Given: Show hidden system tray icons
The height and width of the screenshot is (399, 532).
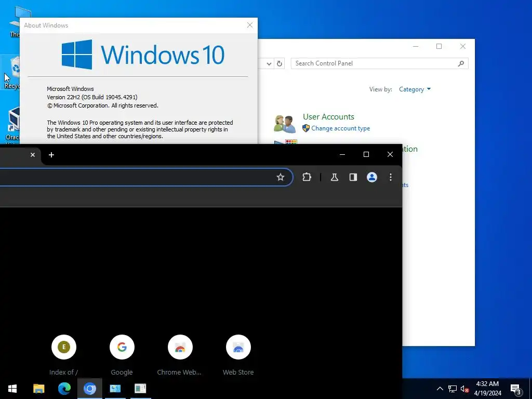Looking at the screenshot, I should [x=440, y=389].
